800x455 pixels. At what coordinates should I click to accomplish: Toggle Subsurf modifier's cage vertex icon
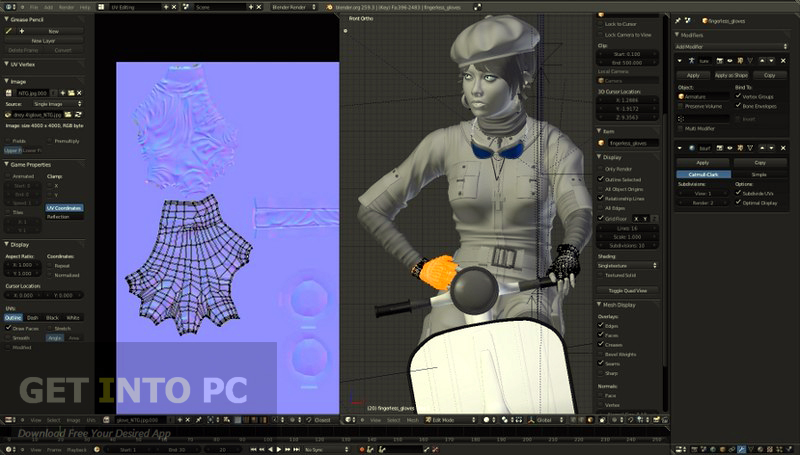pos(750,148)
